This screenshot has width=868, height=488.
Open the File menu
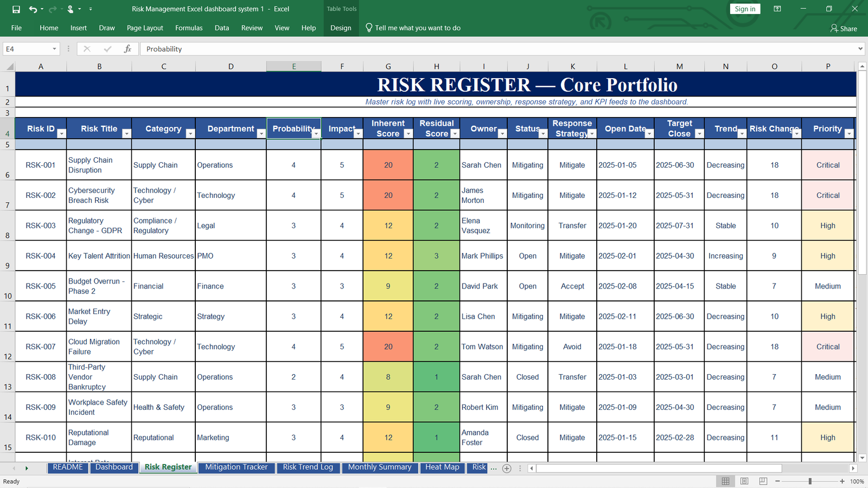(16, 28)
